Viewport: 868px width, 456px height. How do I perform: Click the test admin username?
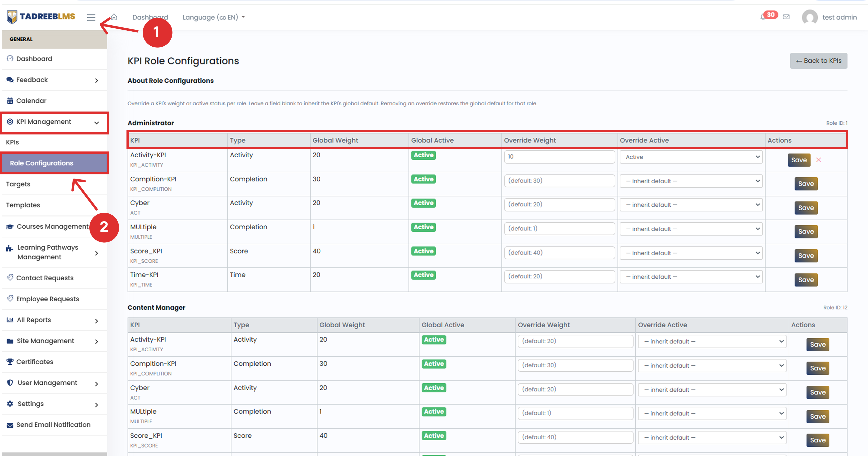(839, 17)
